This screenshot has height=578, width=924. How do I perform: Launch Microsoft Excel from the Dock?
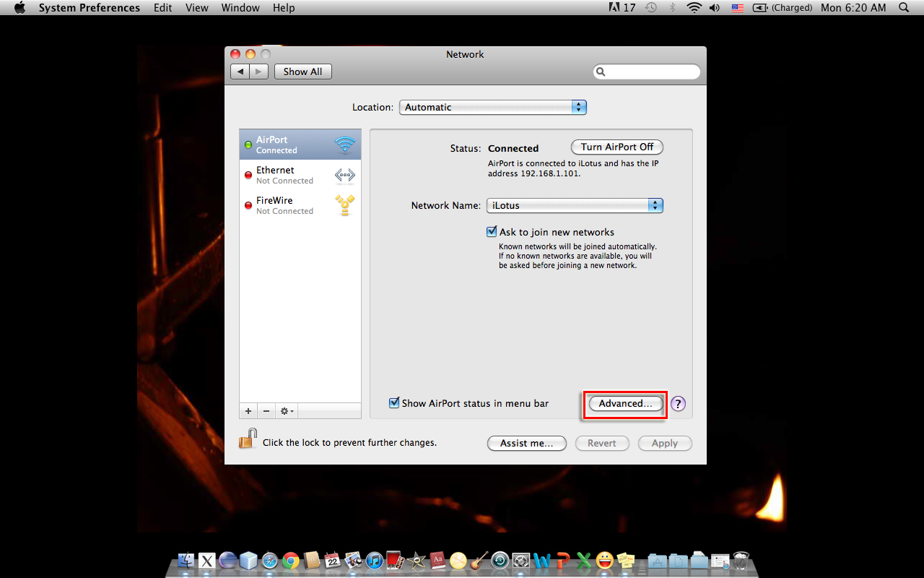pyautogui.click(x=584, y=561)
